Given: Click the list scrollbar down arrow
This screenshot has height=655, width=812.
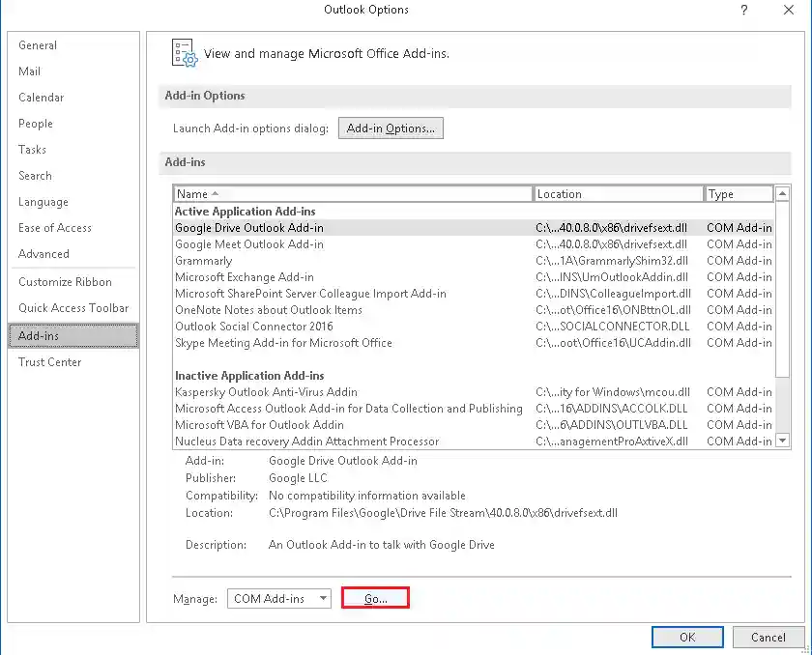Looking at the screenshot, I should 782,441.
